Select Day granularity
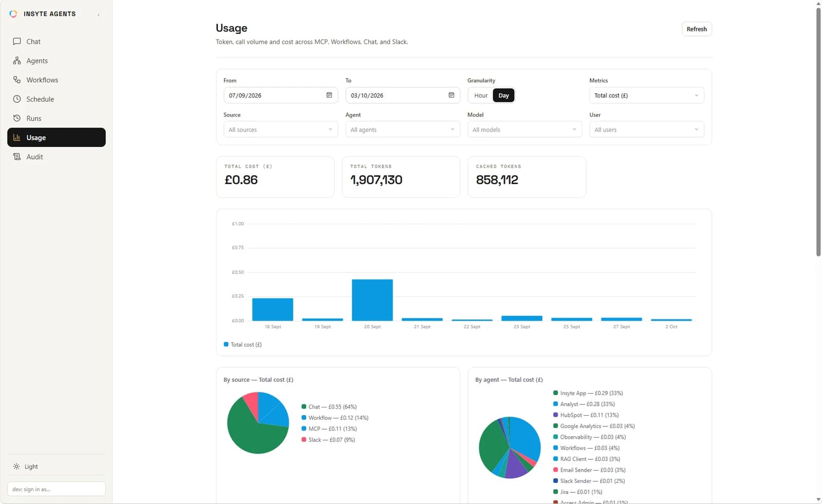The height and width of the screenshot is (504, 822). (x=503, y=96)
